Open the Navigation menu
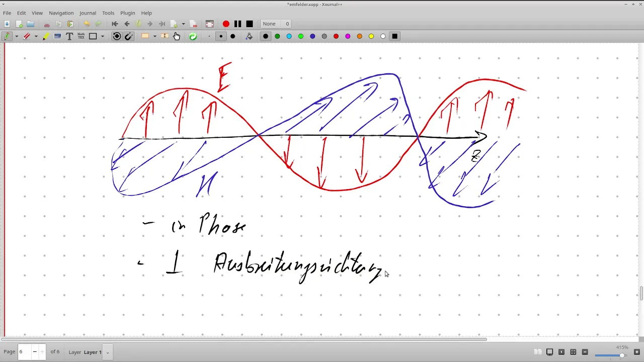The width and height of the screenshot is (644, 362). (61, 13)
